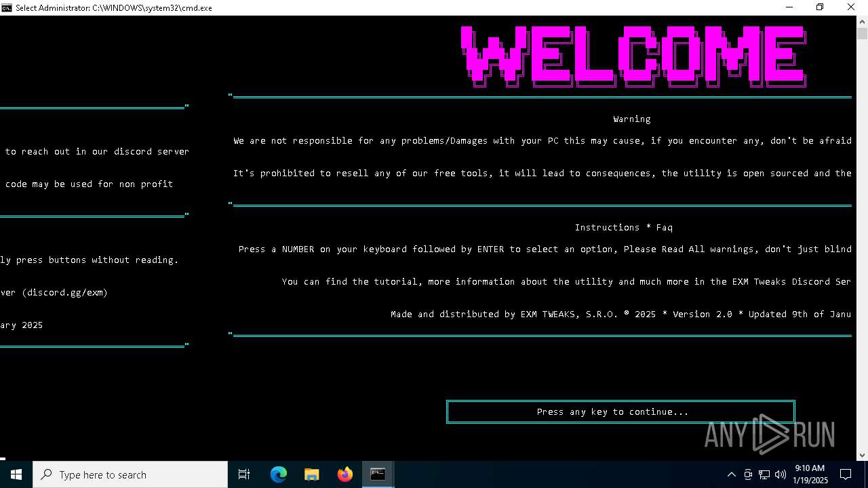
Task: Select the cmd.exe taskbar button
Action: tap(378, 474)
